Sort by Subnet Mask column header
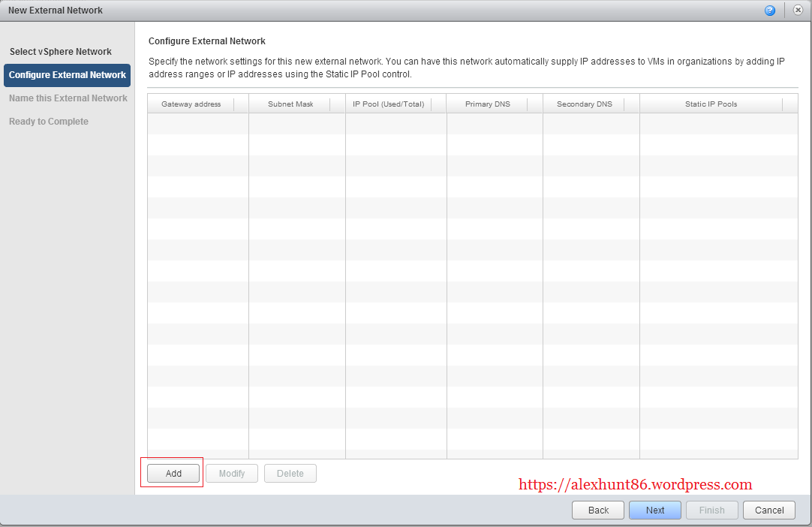The image size is (812, 527). pos(290,104)
